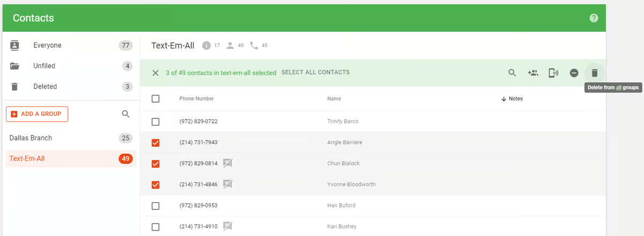Click the add to group people icon
Screen dimensions: 644x236
click(533, 73)
